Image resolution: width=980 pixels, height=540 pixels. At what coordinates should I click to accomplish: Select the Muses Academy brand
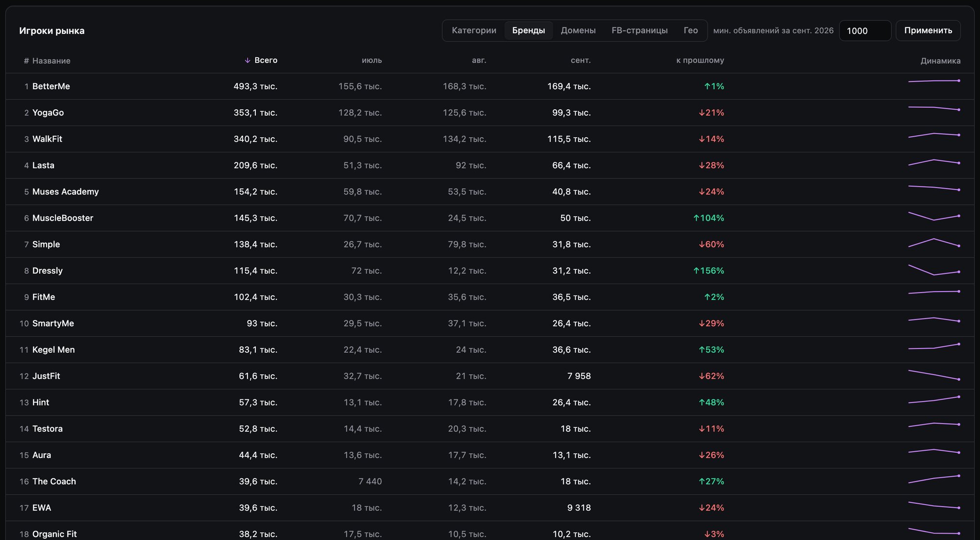tap(66, 192)
